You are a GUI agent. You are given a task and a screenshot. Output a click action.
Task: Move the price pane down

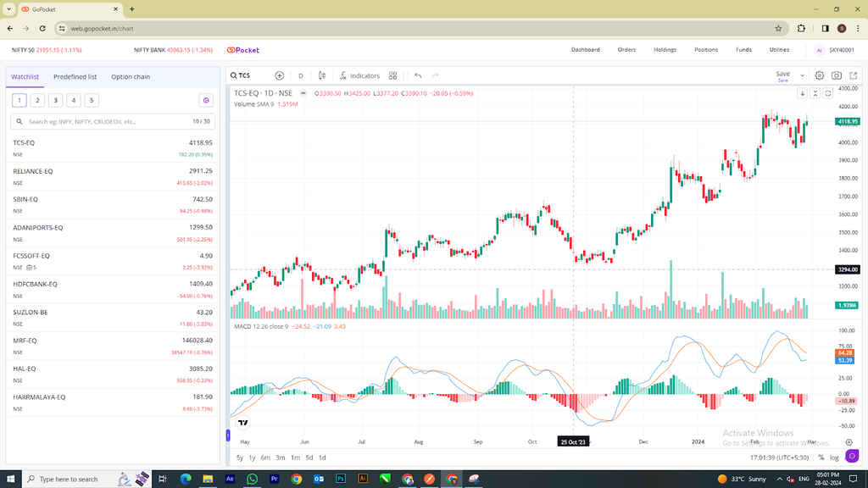802,93
